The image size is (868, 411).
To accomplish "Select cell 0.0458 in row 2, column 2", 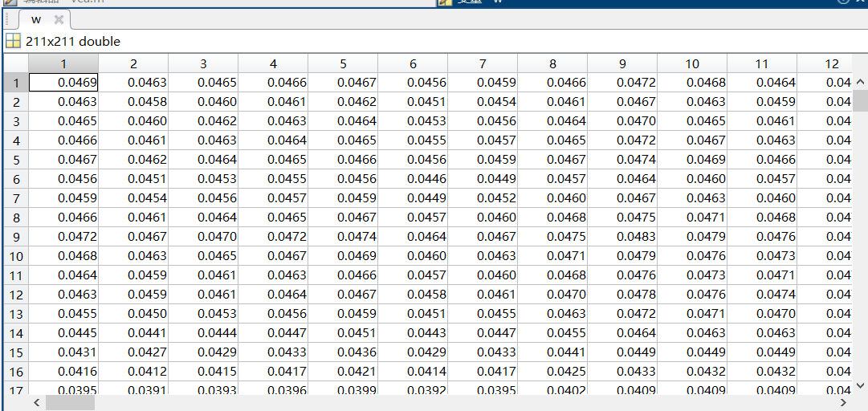I will tap(133, 102).
